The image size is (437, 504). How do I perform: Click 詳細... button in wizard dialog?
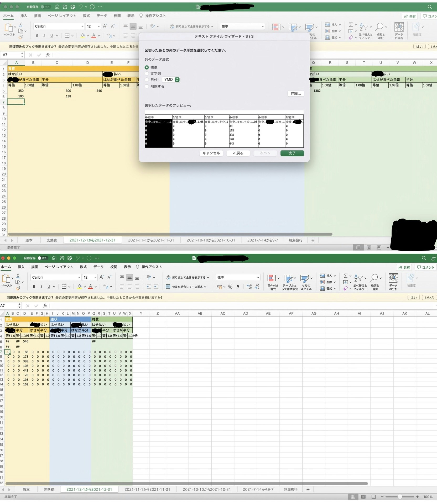point(296,93)
